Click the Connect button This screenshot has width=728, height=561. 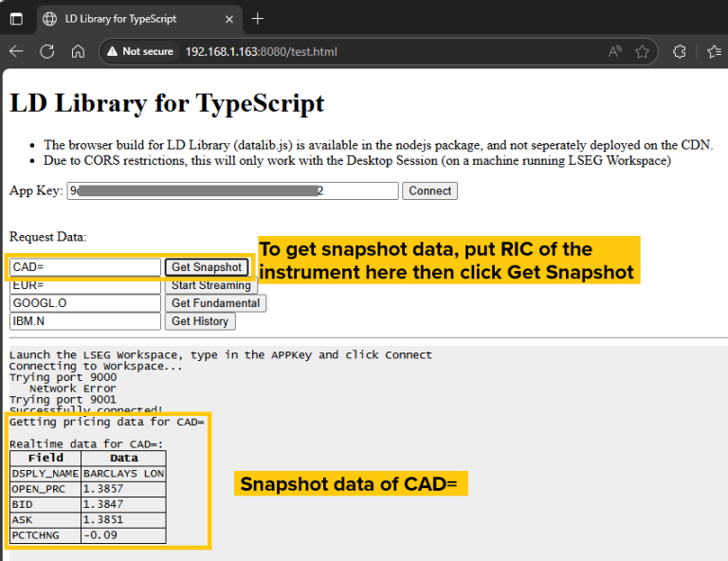click(x=429, y=190)
